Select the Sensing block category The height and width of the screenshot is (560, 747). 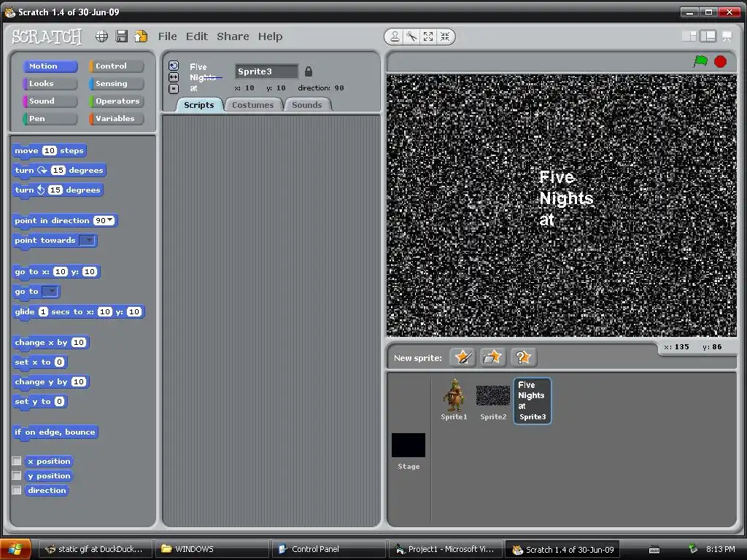coord(116,83)
